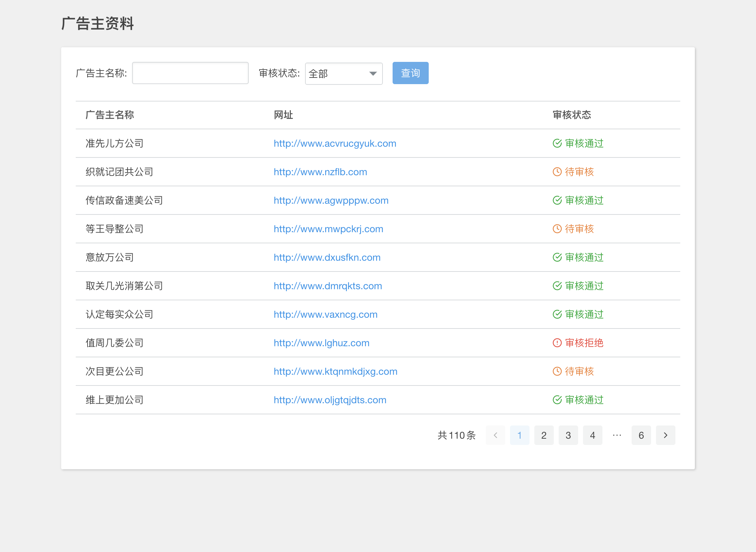Open the link http://www.nzflb.com
The width and height of the screenshot is (756, 552).
pos(320,171)
